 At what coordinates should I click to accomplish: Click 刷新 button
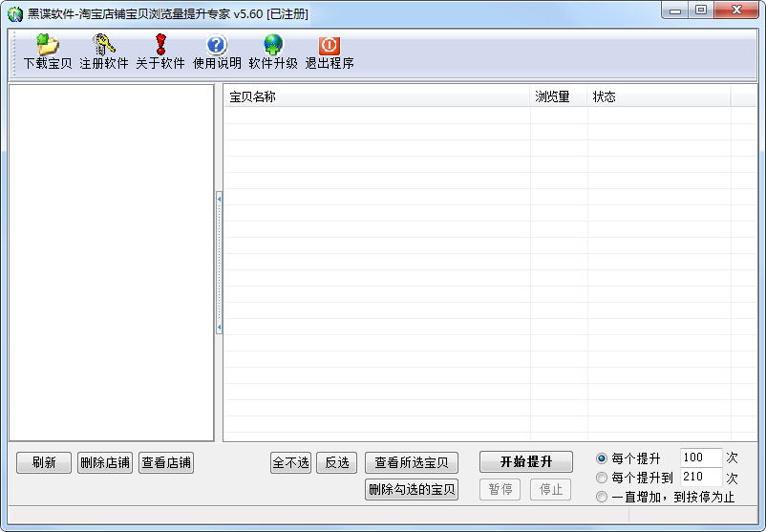tap(44, 463)
